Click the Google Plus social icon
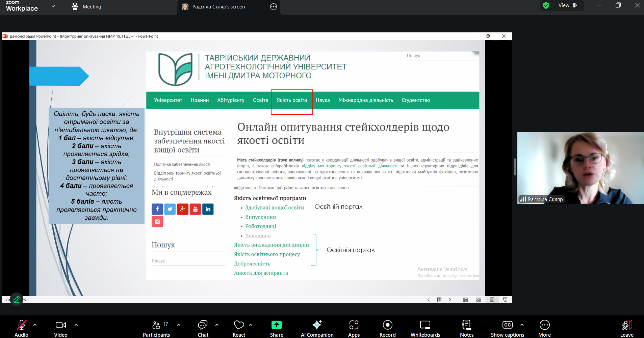Image resolution: width=644 pixels, height=338 pixels. tap(183, 209)
